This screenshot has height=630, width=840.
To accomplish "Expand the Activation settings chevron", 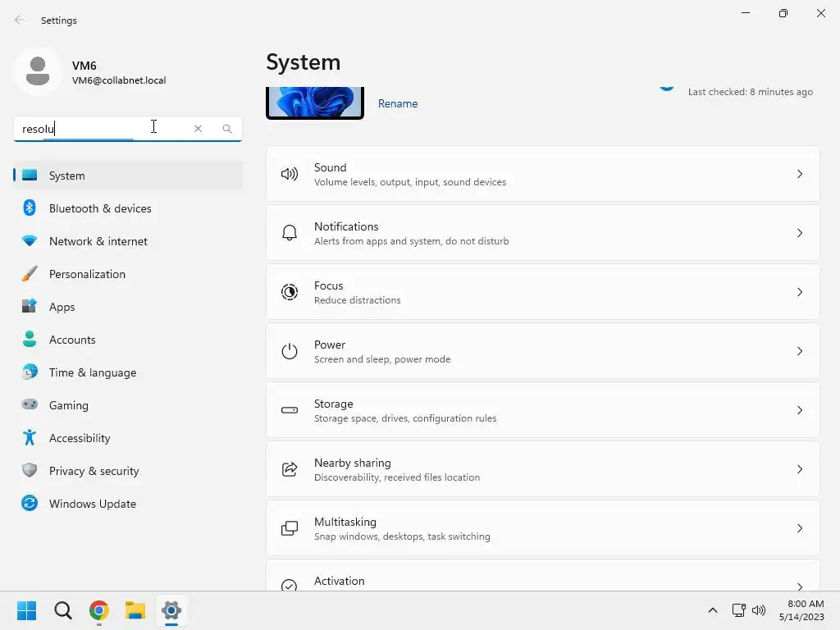I will (799, 586).
